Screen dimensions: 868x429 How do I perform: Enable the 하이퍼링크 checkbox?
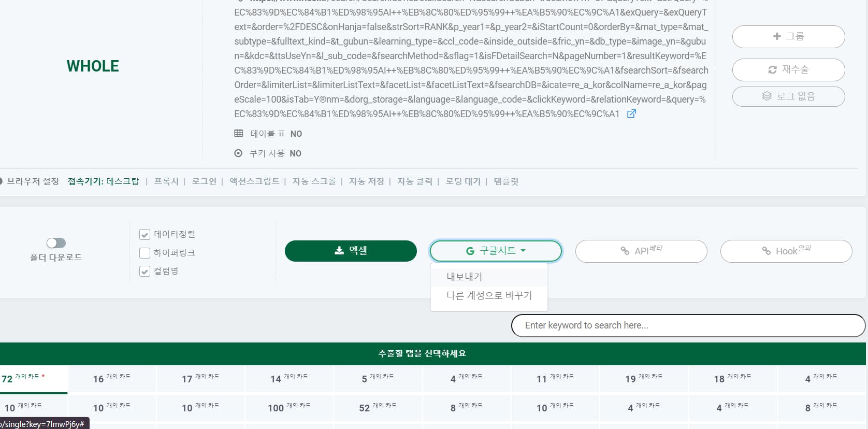pos(145,253)
